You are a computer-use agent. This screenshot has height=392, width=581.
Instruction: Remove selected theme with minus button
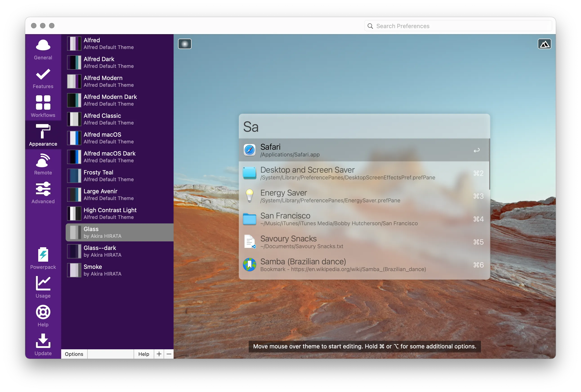[x=169, y=354]
